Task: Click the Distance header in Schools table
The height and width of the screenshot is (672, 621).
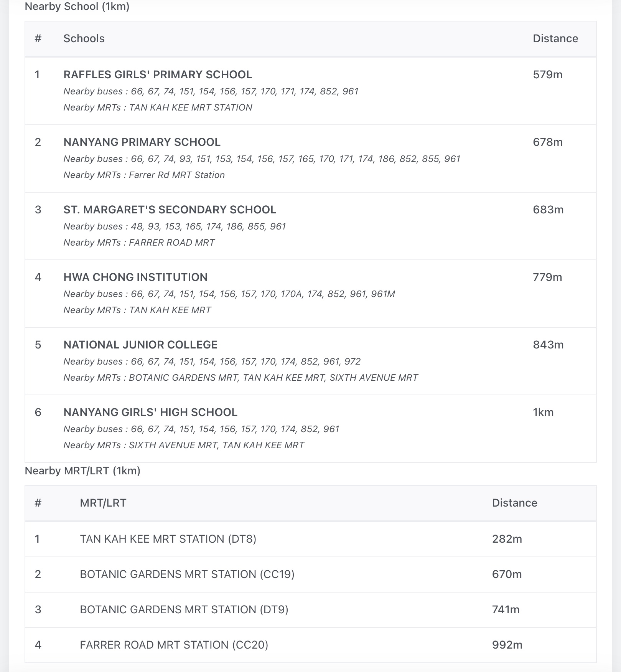Action: tap(555, 38)
